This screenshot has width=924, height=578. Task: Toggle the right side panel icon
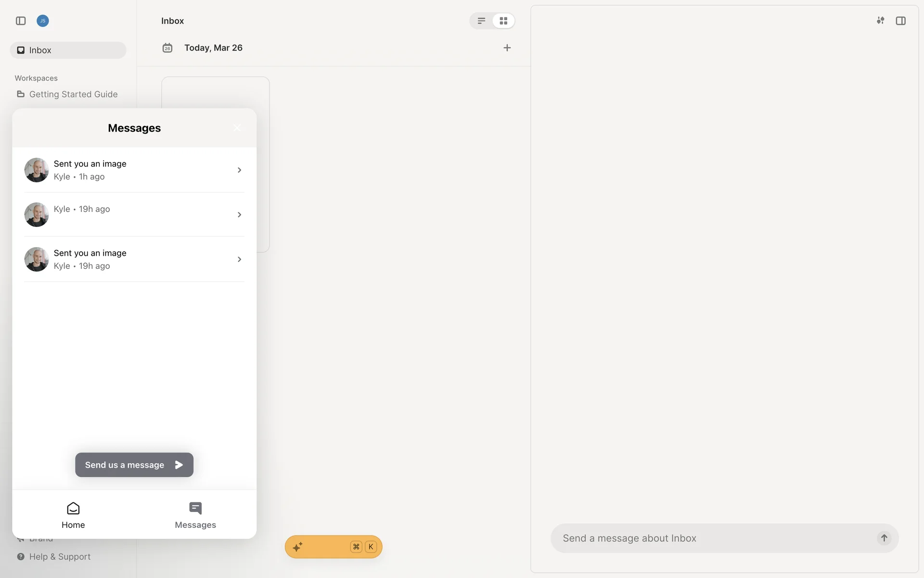[900, 21]
